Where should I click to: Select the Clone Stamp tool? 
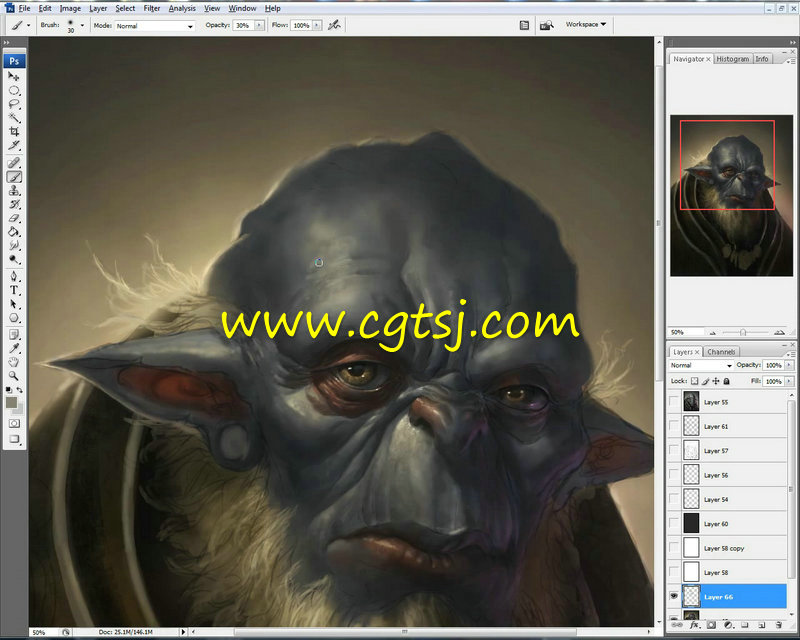(x=14, y=190)
